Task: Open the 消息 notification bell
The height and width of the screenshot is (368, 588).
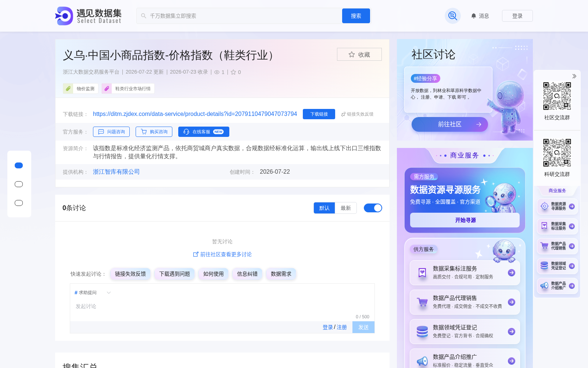Action: click(x=480, y=16)
